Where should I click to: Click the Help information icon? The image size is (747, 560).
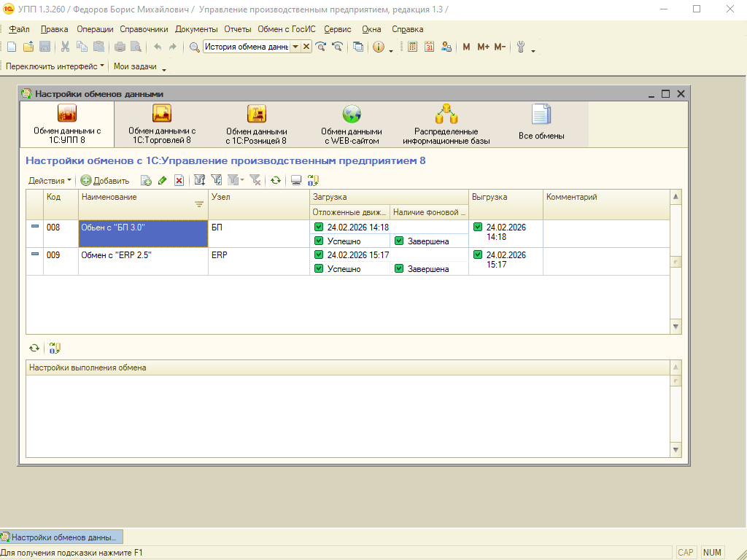click(x=379, y=47)
